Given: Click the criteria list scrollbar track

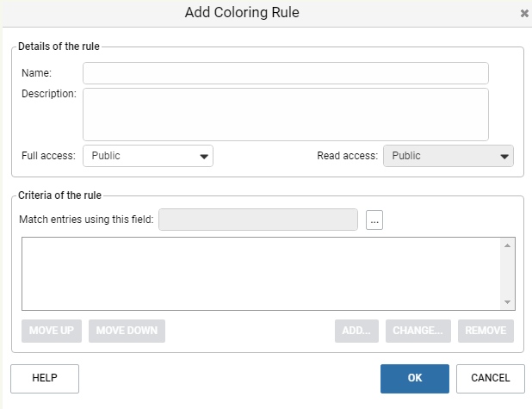Looking at the screenshot, I should coord(507,274).
